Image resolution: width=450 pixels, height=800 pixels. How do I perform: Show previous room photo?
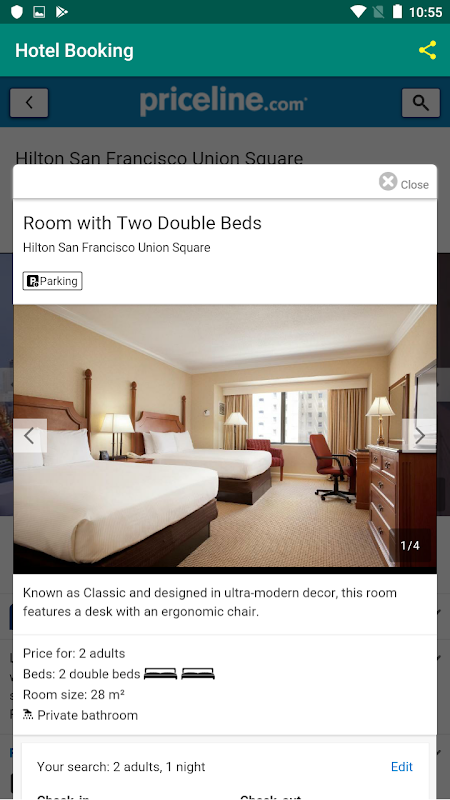coord(30,436)
